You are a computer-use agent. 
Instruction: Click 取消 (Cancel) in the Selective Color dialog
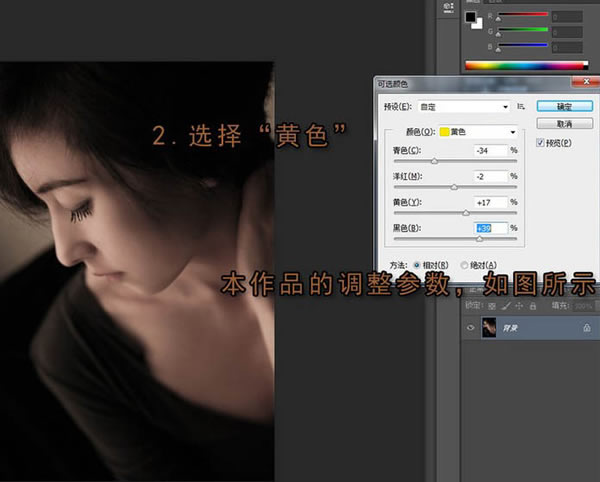[565, 124]
